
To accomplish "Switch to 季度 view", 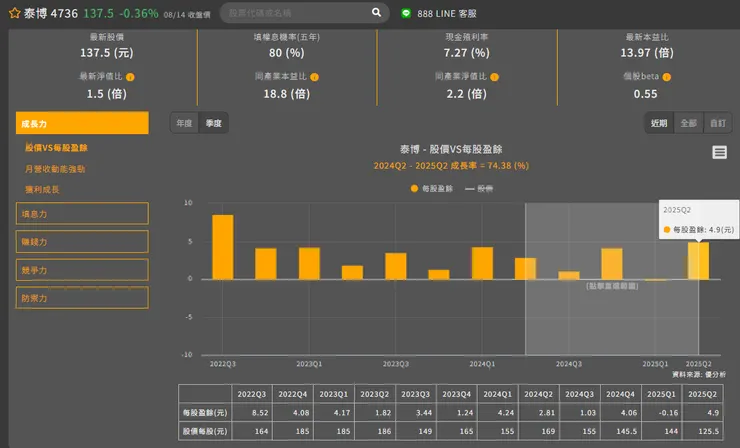I will pos(213,123).
